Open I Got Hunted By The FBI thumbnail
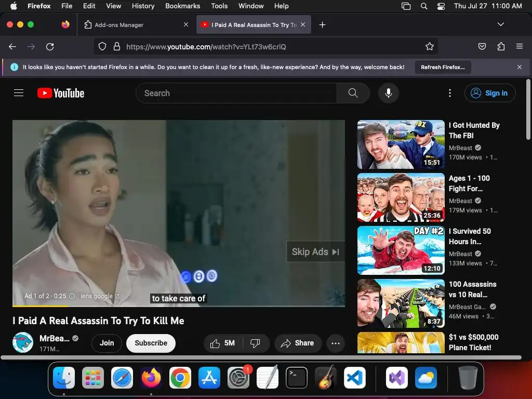Image resolution: width=532 pixels, height=399 pixels. pyautogui.click(x=401, y=144)
